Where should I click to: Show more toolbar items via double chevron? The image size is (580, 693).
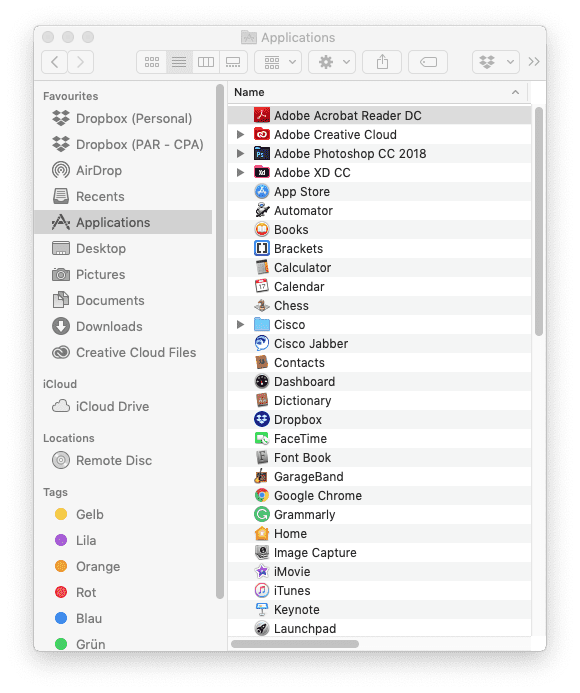click(534, 62)
